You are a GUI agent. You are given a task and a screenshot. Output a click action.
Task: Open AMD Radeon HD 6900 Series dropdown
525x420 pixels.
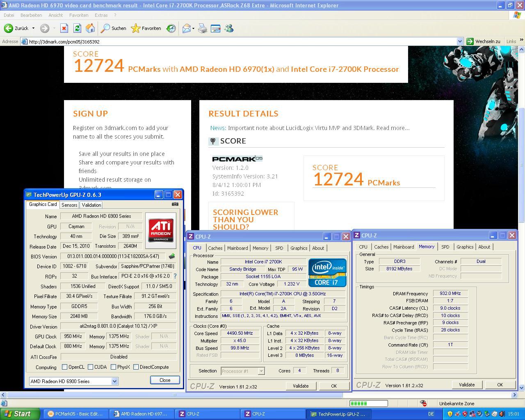[x=114, y=381]
